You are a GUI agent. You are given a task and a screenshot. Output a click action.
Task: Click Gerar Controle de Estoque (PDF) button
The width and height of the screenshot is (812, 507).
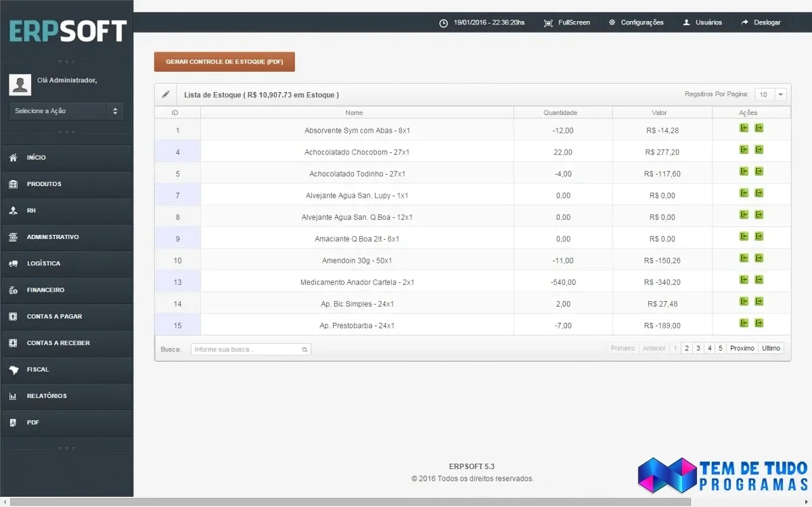[x=225, y=62]
